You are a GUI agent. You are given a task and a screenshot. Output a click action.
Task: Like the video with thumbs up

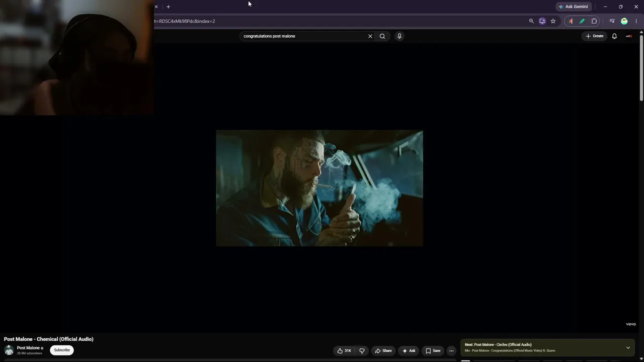click(344, 351)
